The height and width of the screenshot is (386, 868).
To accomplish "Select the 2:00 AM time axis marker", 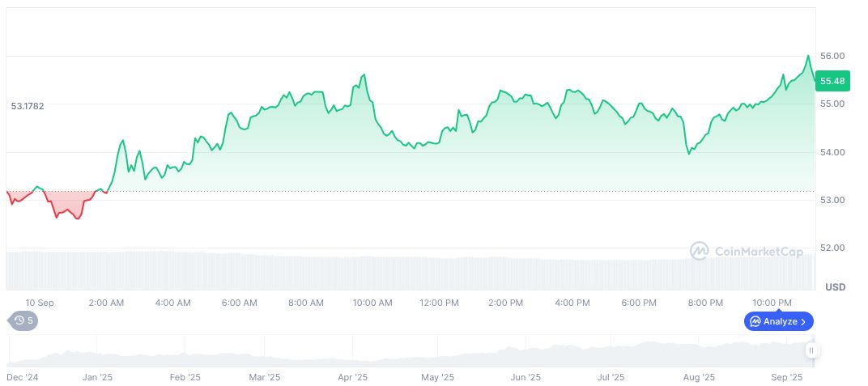I will [x=106, y=303].
